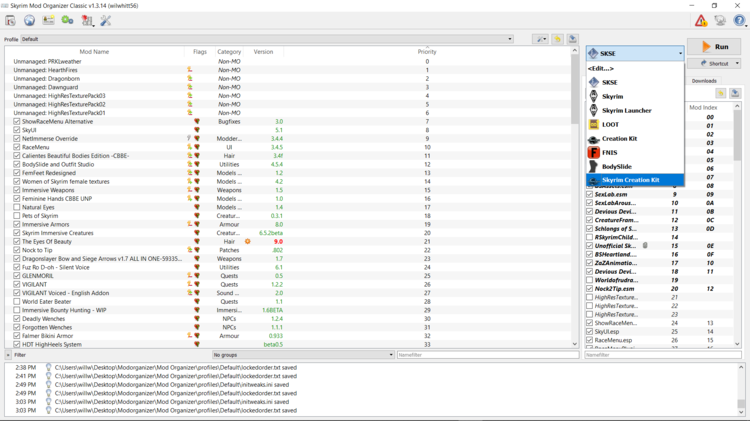Click the Update monitor icon in toolbar
Image resolution: width=750 pixels, height=421 pixels.
720,21
